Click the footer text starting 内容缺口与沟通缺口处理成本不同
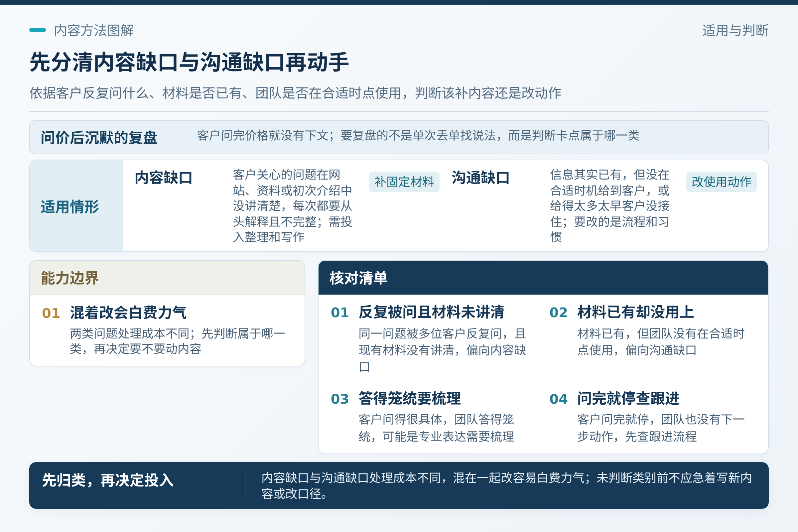798x532 pixels. (506, 485)
